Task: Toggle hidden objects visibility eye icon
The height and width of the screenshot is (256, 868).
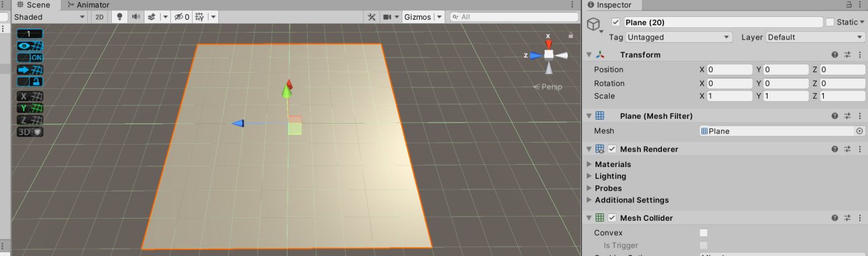Action: tap(182, 17)
